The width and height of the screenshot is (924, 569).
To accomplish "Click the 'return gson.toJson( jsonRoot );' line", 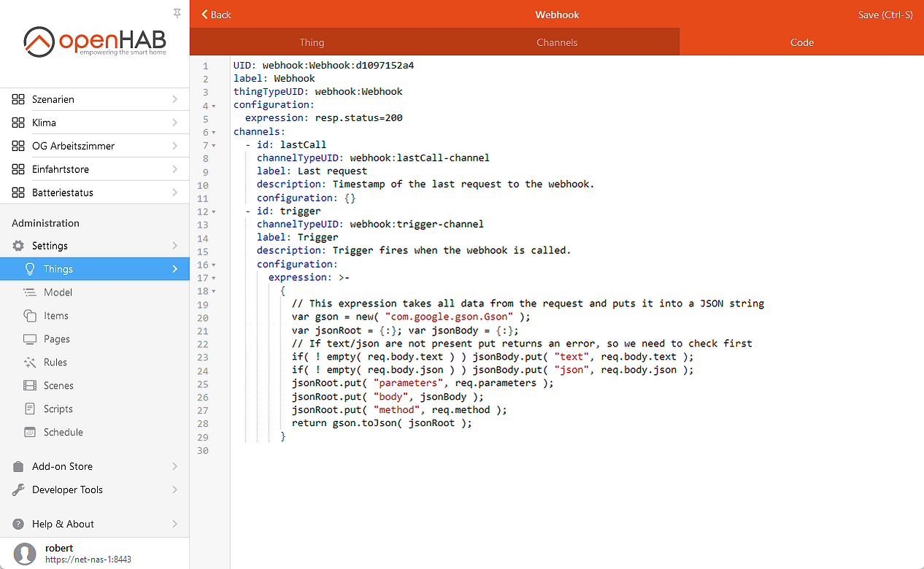I will pos(382,423).
